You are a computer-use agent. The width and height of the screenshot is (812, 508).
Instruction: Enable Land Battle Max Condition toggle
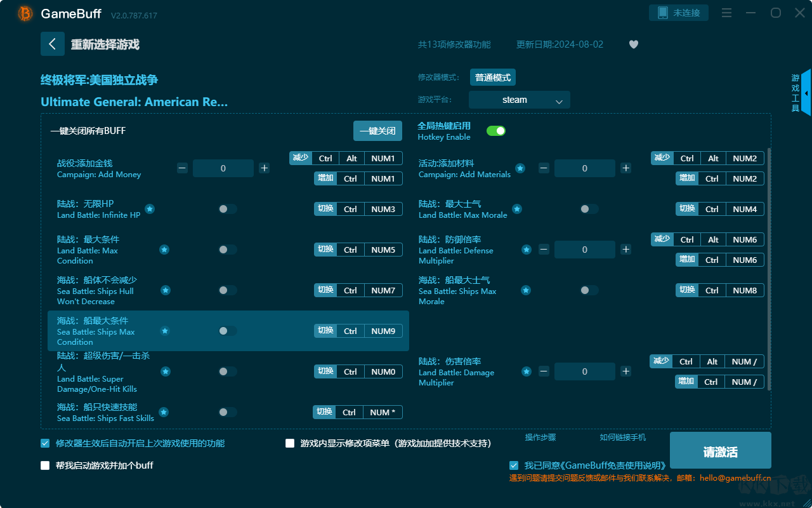[228, 250]
